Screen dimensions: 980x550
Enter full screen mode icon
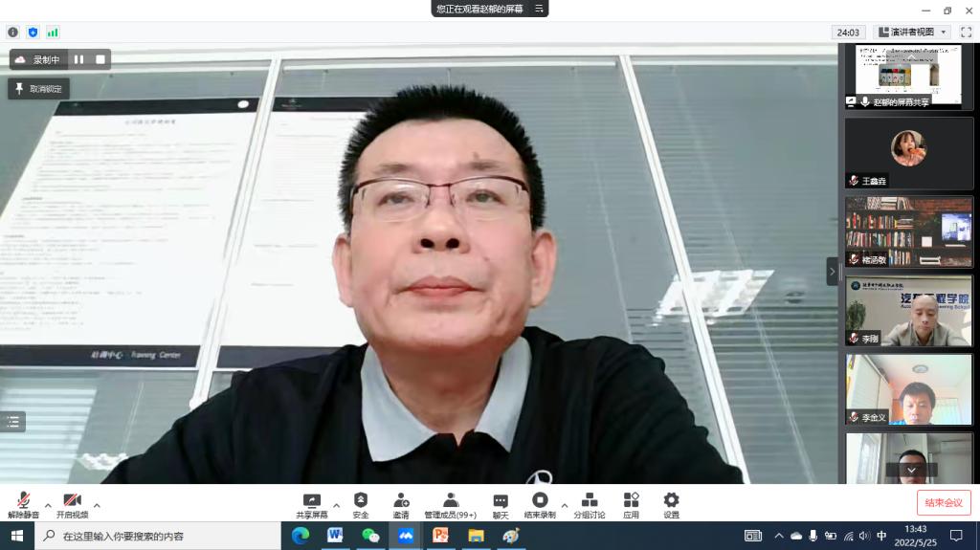(x=967, y=32)
